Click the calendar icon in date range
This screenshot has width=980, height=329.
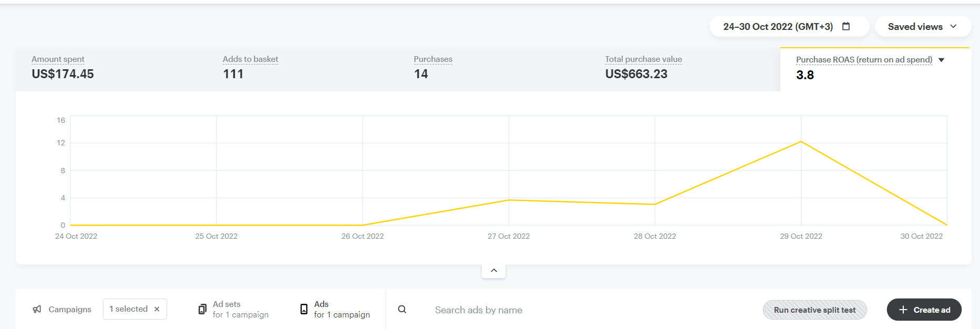[846, 26]
